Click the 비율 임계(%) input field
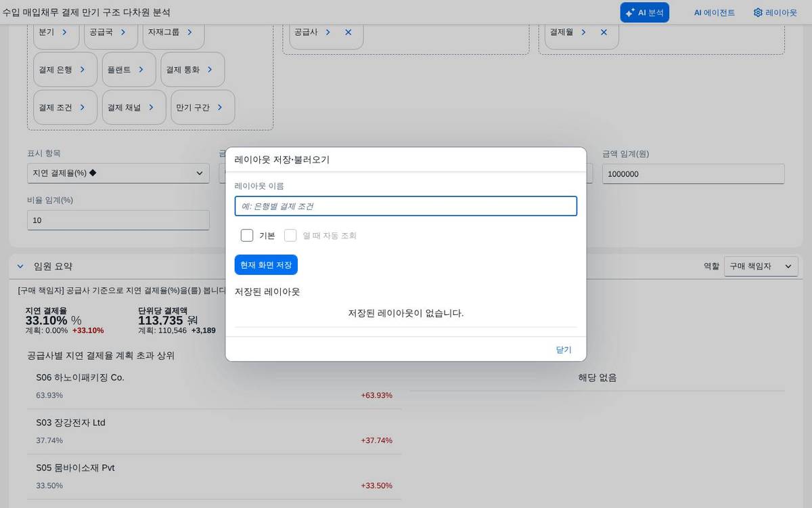Screen dimensions: 812x508 pos(118,220)
